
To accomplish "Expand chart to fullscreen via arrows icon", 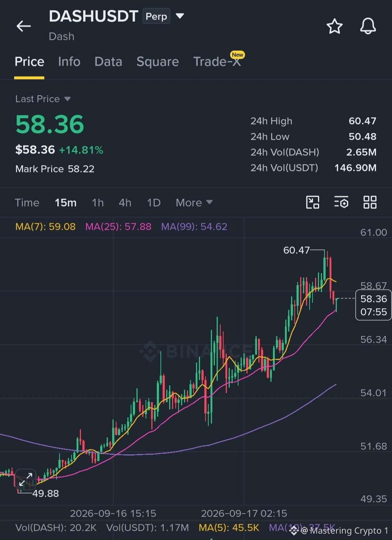I will (26, 479).
